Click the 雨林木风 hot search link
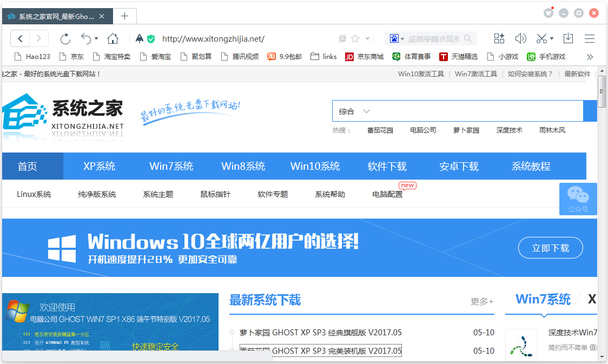Viewport: 608px width, 364px height. [552, 130]
